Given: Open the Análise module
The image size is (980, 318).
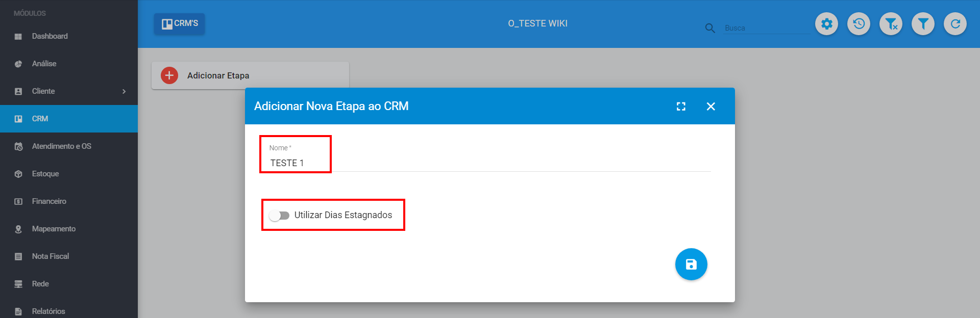Looking at the screenshot, I should click(x=69, y=64).
